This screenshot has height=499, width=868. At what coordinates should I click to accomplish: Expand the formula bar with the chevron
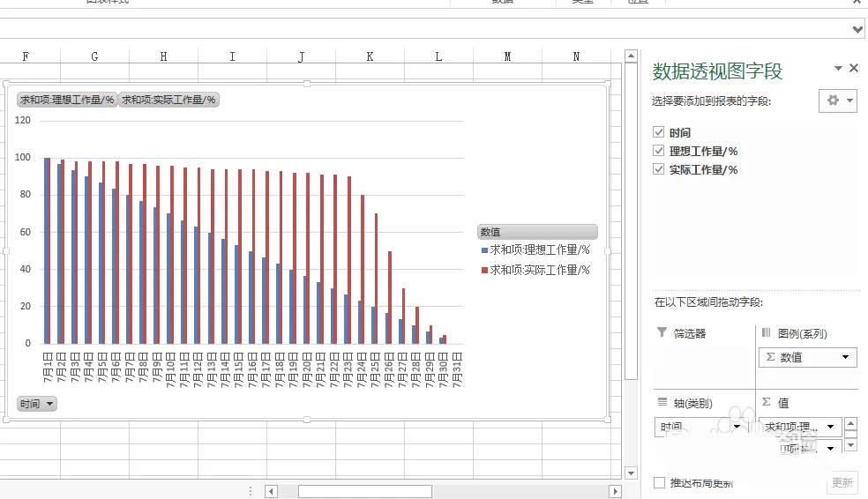point(857,29)
